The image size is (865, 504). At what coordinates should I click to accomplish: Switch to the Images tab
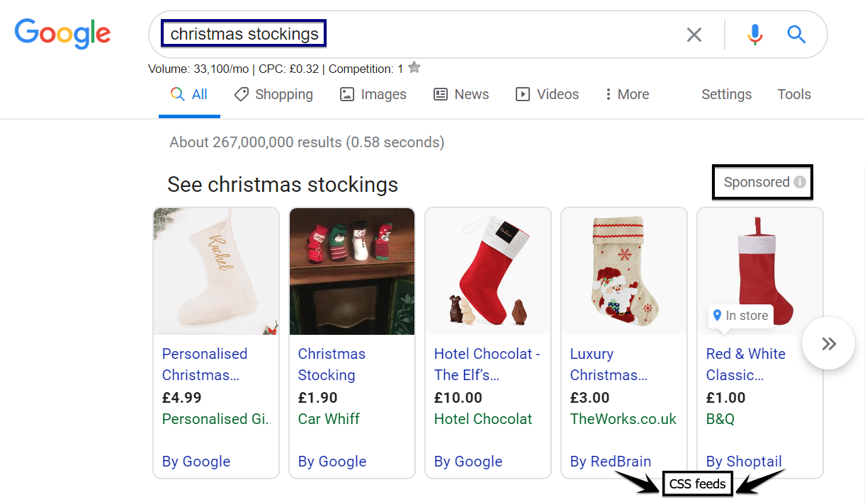pos(373,95)
